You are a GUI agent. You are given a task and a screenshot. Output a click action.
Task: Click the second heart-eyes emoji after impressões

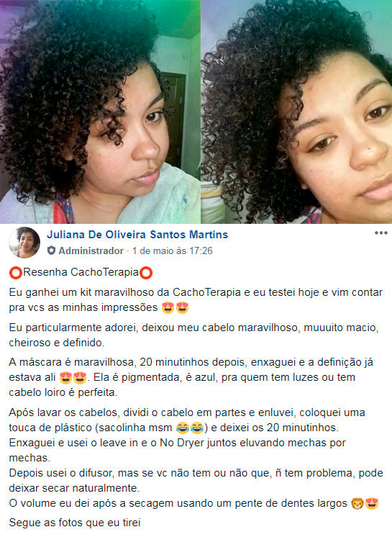182,307
